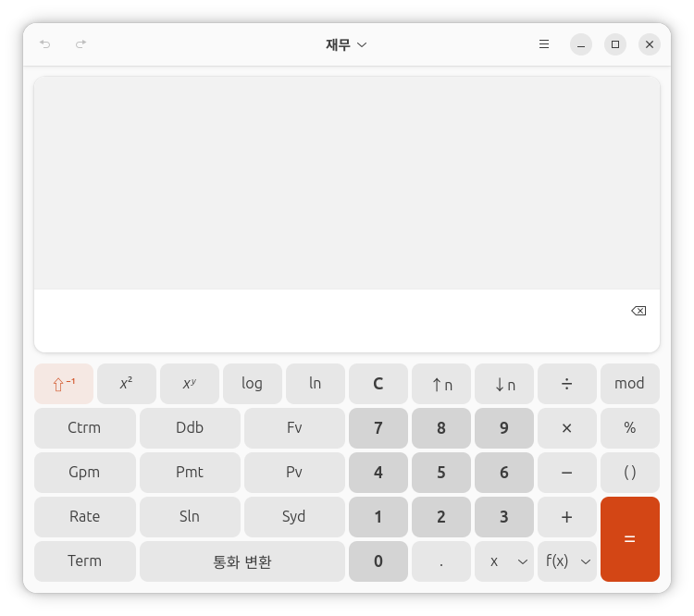Viewport: 694px width, 616px height.
Task: Click the Syd button
Action: pos(294,516)
